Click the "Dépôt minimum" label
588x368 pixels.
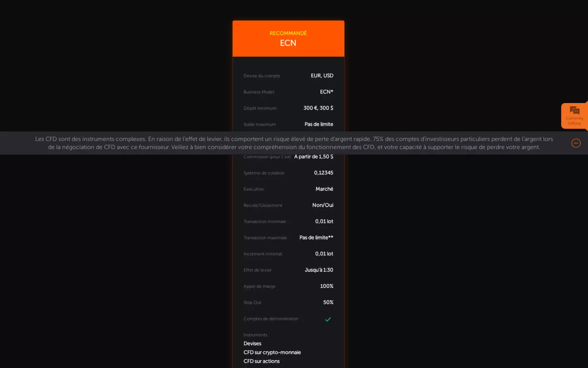[260, 108]
